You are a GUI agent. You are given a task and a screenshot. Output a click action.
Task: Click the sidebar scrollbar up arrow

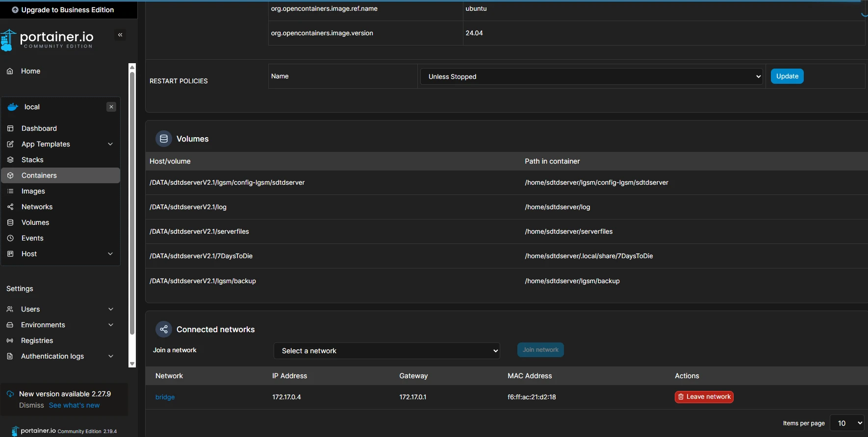pos(132,67)
